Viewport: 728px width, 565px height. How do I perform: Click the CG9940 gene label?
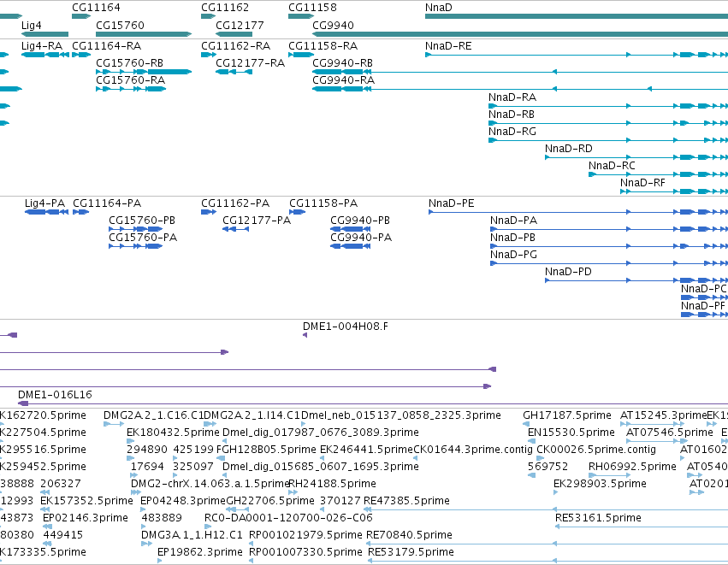[x=333, y=25]
